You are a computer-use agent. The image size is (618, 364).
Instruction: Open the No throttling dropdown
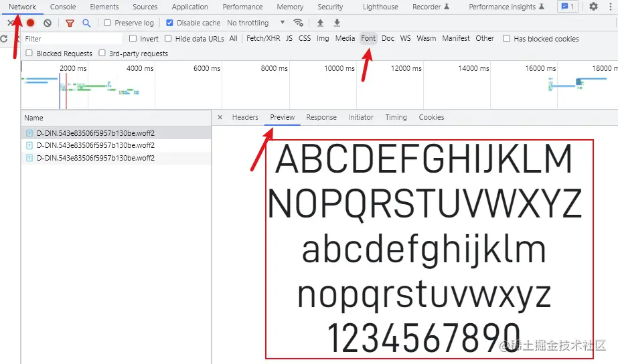256,23
